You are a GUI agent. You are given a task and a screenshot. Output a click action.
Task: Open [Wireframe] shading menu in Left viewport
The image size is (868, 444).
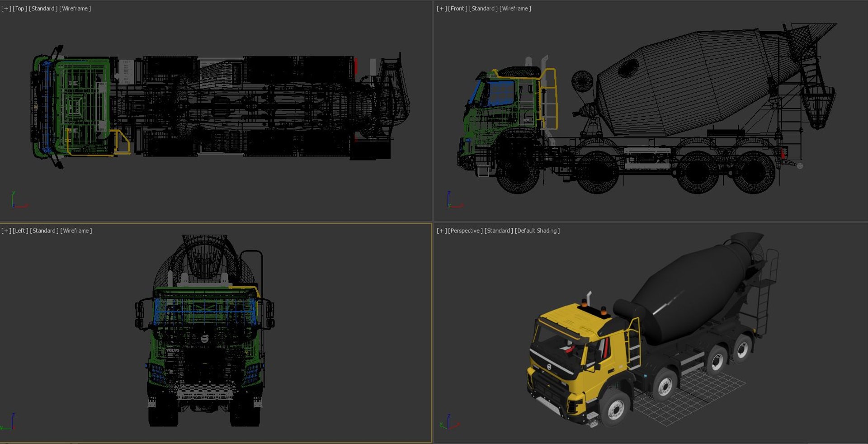(76, 231)
